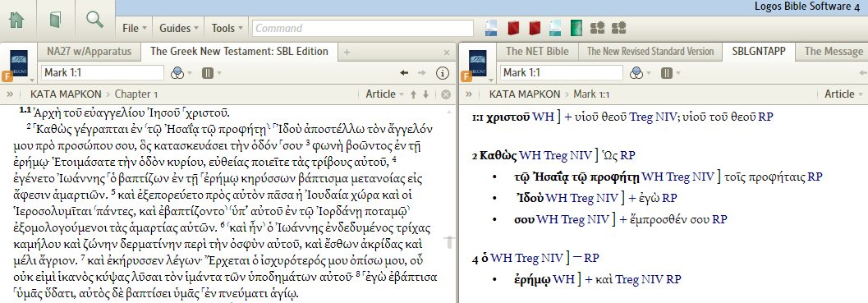Open the Library book icon
The image size is (868, 303).
point(55,21)
